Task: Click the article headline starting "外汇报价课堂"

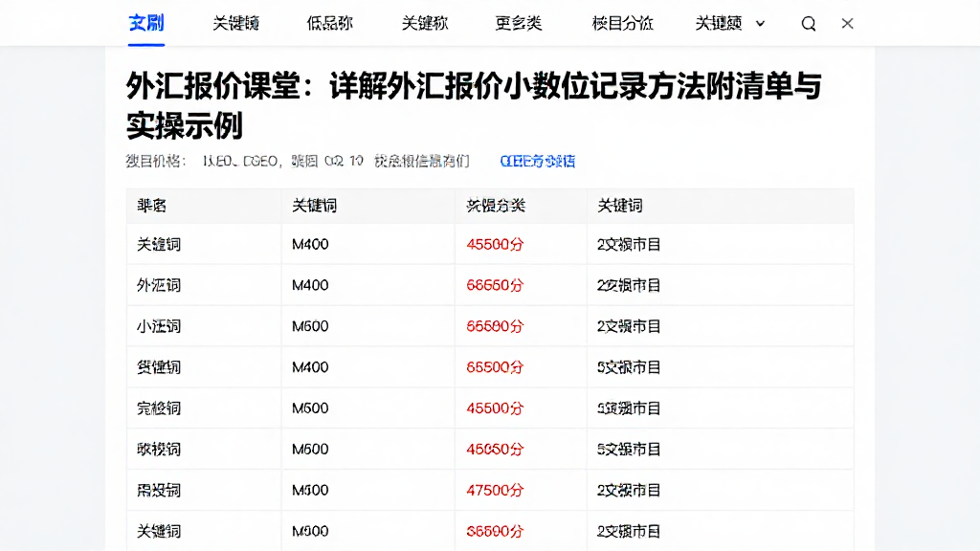Action: point(473,105)
